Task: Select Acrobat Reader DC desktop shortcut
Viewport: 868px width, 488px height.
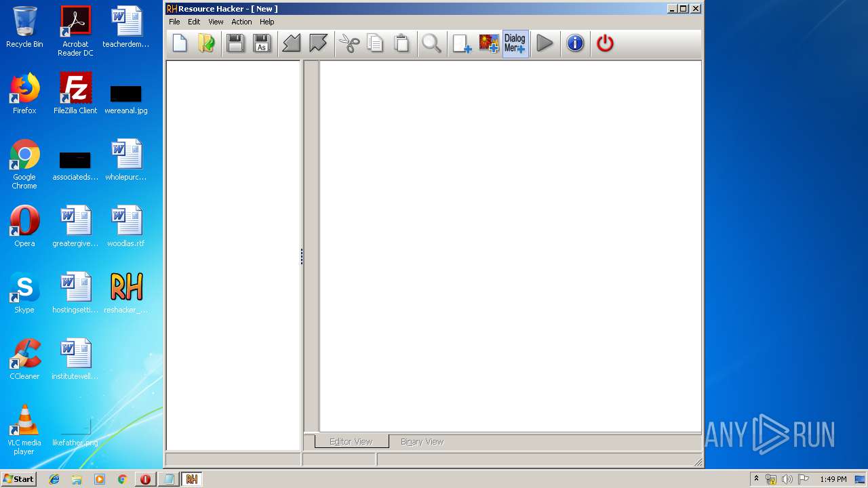Action: (75, 32)
